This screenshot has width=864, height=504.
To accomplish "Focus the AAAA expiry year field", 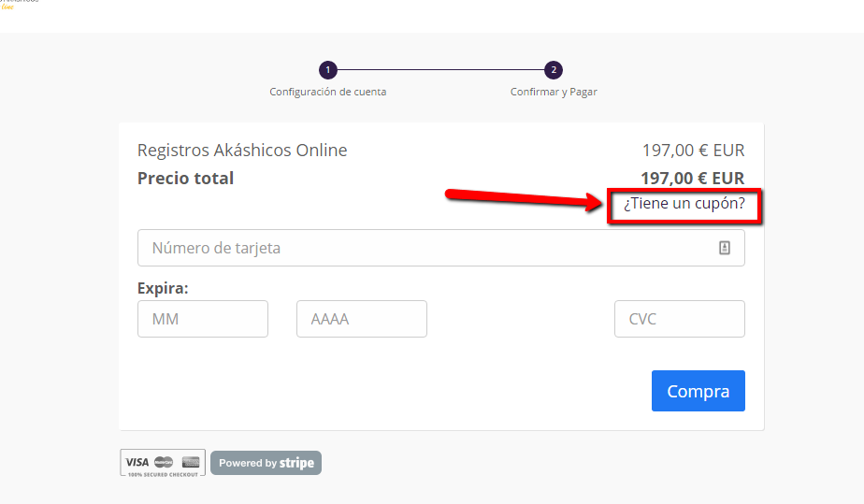I will pos(362,319).
